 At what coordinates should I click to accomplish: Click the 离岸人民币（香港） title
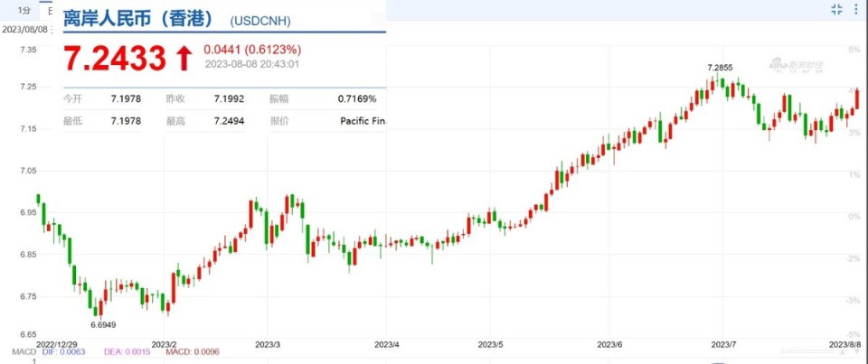coord(138,19)
